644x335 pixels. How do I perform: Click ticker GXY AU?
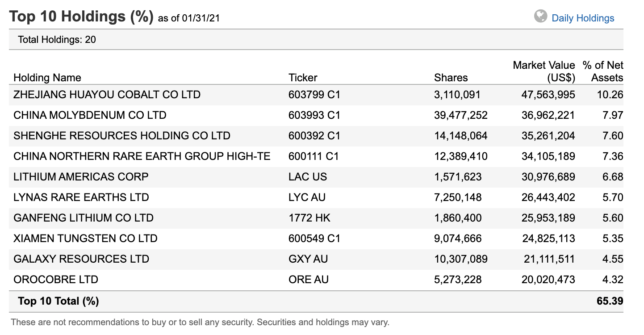point(308,259)
